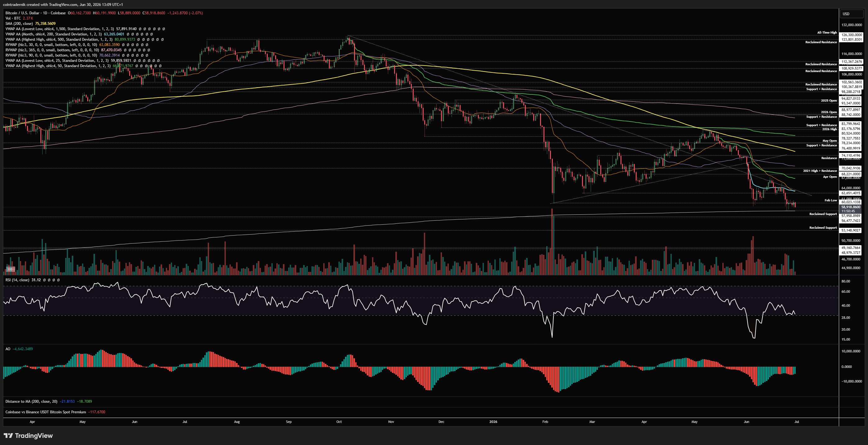Click the AO indicator legend label
Viewport: 868px width, 445px height.
[x=8, y=349]
